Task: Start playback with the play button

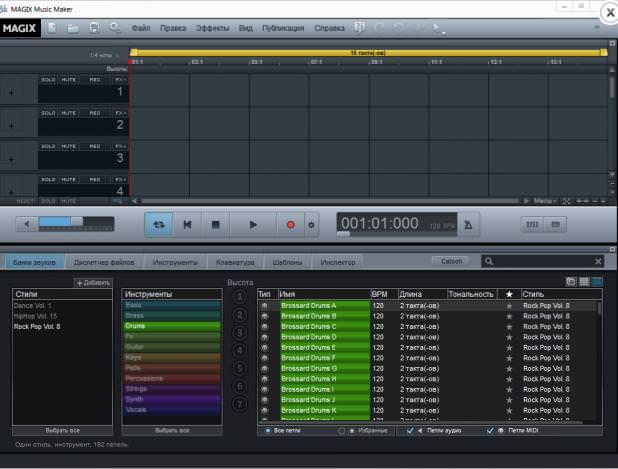Action: tap(253, 225)
